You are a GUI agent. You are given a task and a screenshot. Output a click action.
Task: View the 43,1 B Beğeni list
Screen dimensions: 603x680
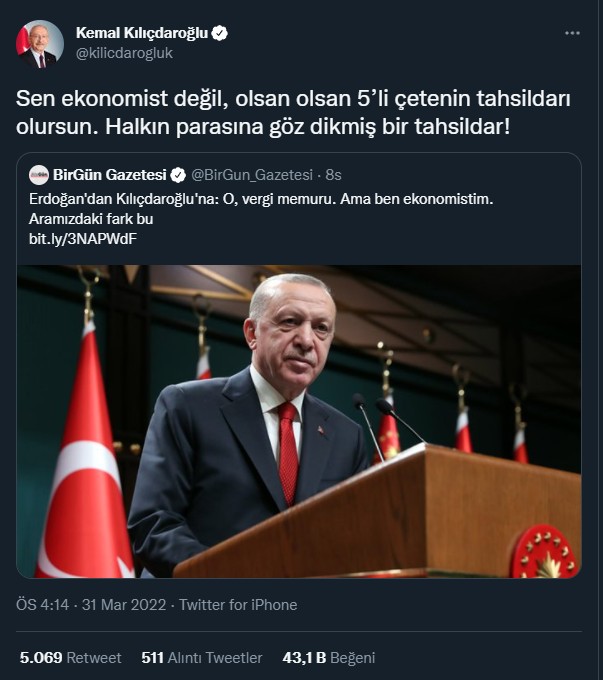click(329, 658)
